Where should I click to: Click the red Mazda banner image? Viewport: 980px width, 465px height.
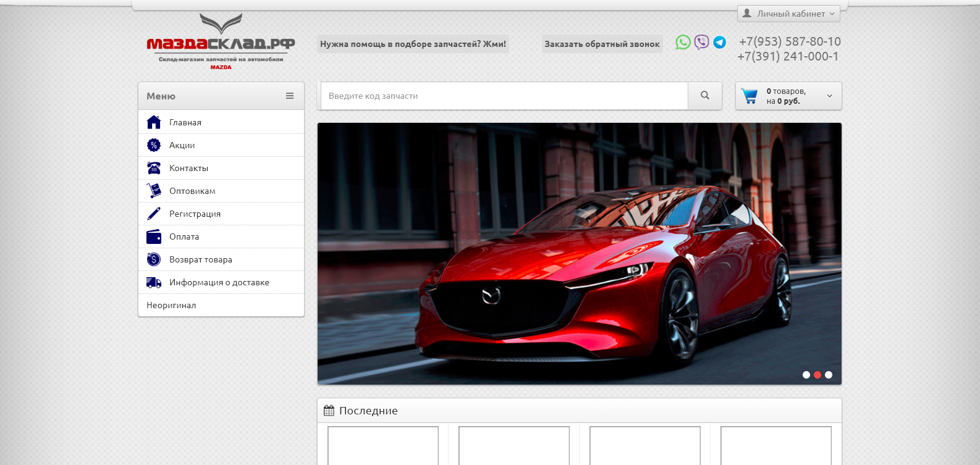coord(580,254)
